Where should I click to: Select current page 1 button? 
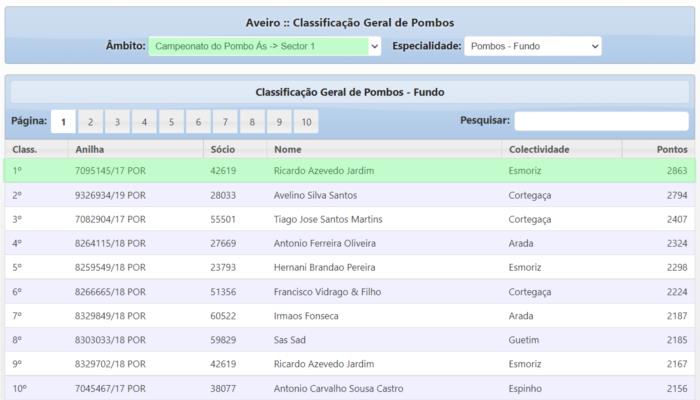(62, 122)
